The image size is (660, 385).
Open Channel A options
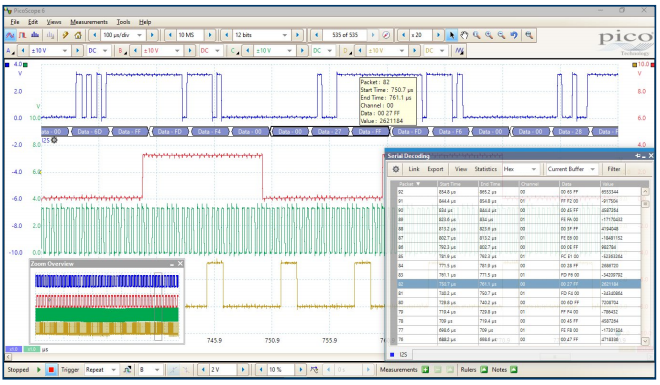11,50
